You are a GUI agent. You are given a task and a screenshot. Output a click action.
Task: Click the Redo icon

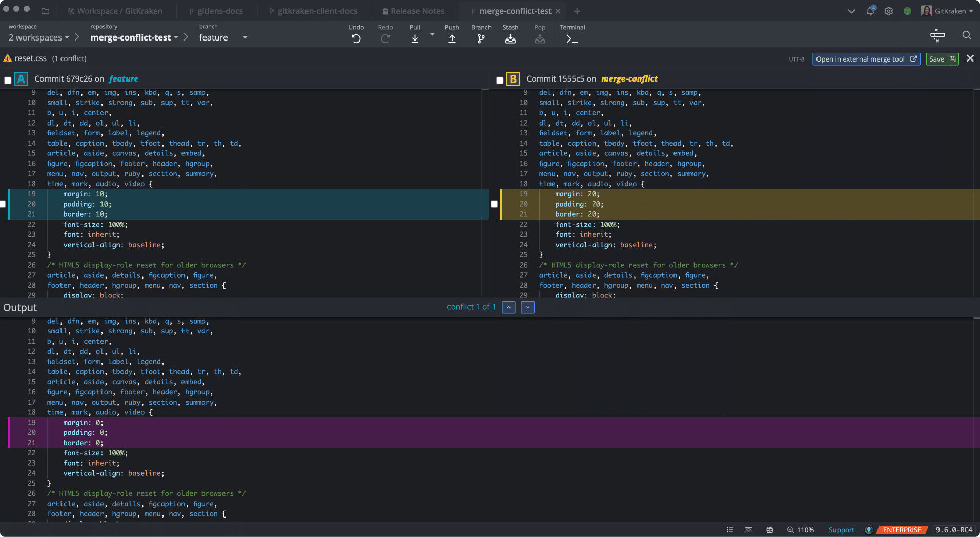point(385,39)
